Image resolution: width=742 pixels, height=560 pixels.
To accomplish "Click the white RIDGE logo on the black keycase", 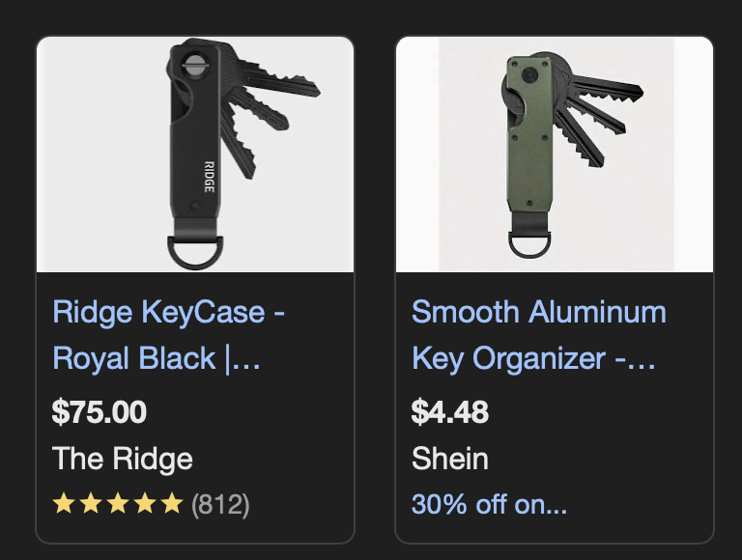I will [209, 174].
